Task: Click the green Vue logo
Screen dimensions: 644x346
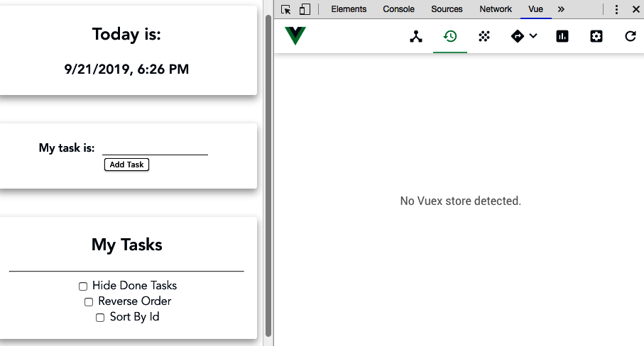Action: click(295, 35)
